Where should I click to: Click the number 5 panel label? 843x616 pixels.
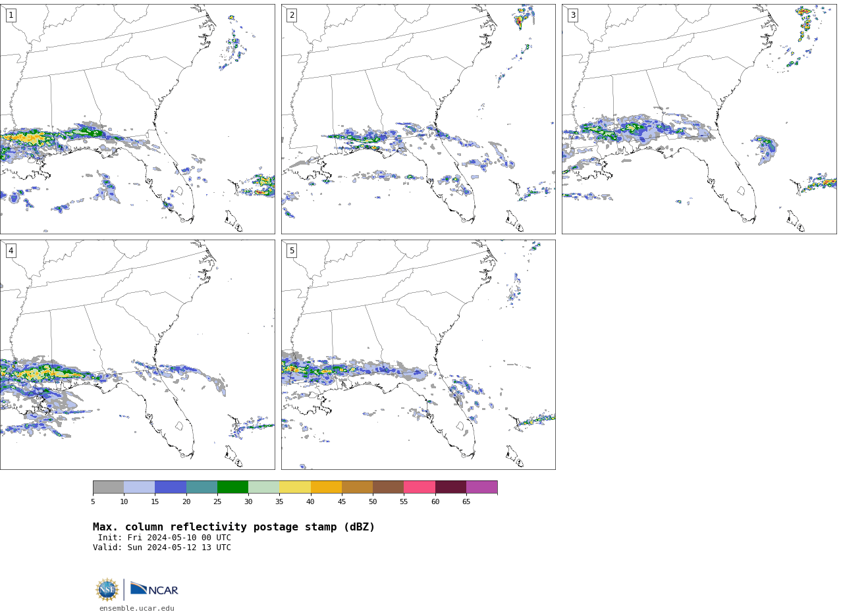pos(292,251)
